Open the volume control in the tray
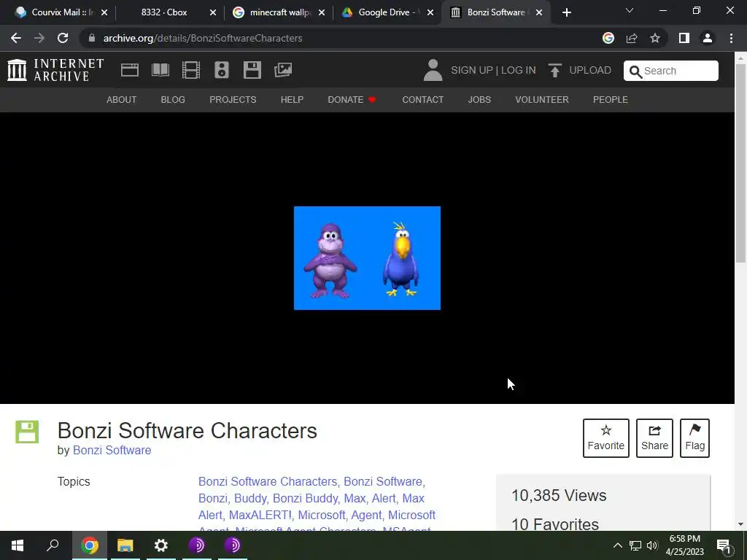Viewport: 747px width, 560px height. point(652,545)
